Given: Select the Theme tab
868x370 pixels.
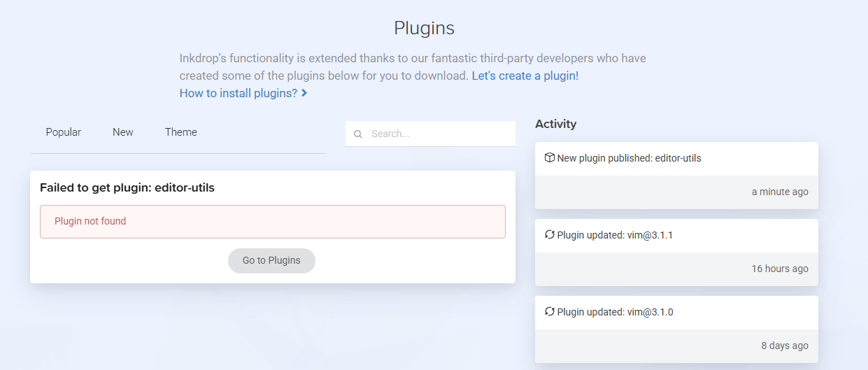Looking at the screenshot, I should coord(181,132).
